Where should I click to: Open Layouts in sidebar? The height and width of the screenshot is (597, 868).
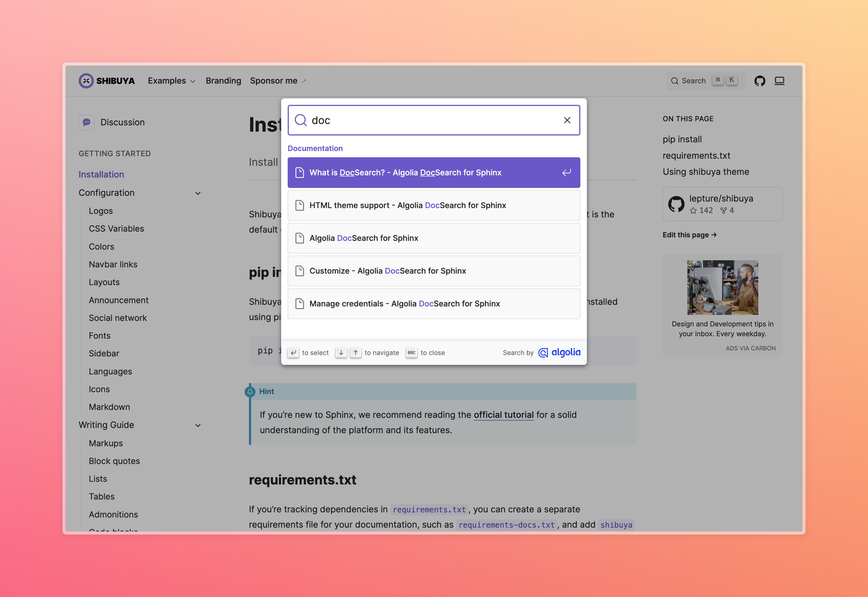104,282
